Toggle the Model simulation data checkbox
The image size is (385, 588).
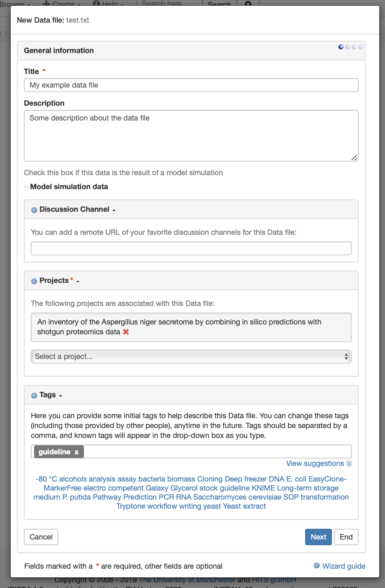(x=26, y=188)
